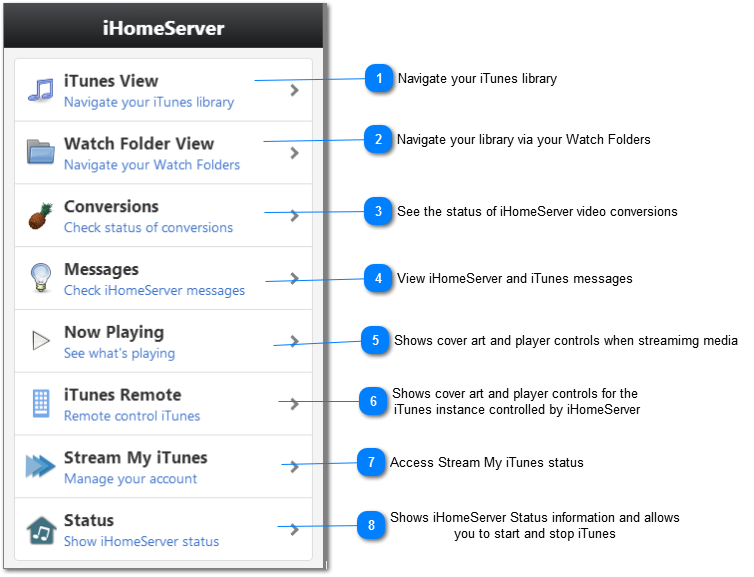Image resolution: width=754 pixels, height=577 pixels.
Task: Click the Now Playing play triangle icon
Action: coord(41,341)
